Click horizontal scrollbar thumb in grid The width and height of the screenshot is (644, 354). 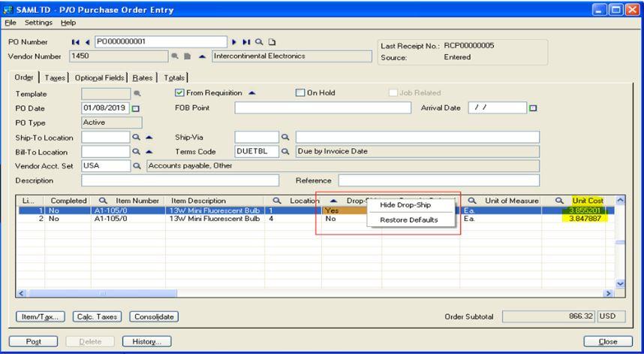[102, 294]
